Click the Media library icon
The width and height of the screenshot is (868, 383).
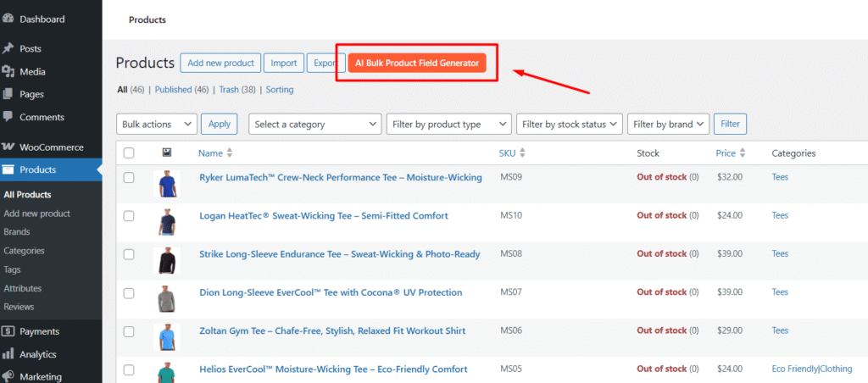8,71
